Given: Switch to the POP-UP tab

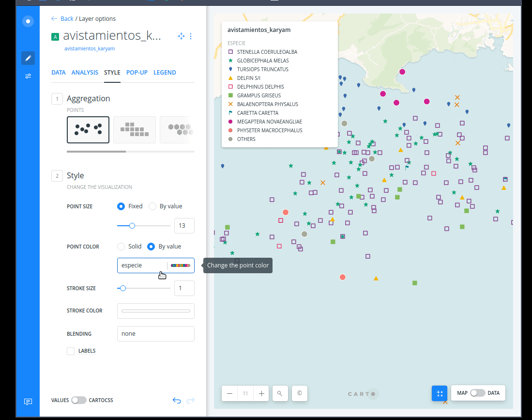Looking at the screenshot, I should click(137, 72).
